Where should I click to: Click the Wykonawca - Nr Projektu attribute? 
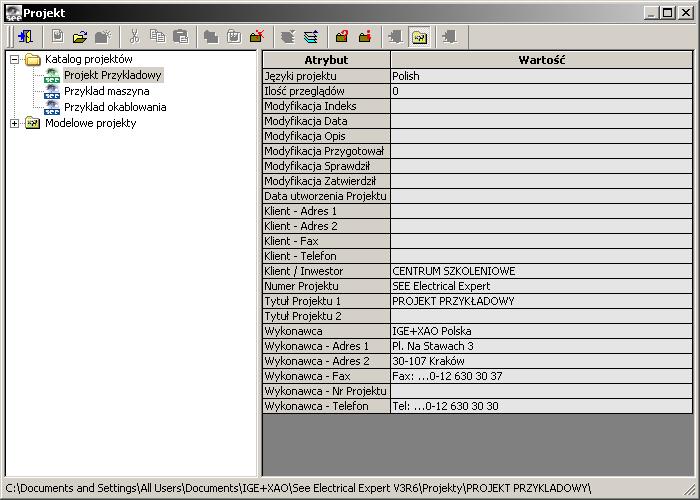coord(326,391)
